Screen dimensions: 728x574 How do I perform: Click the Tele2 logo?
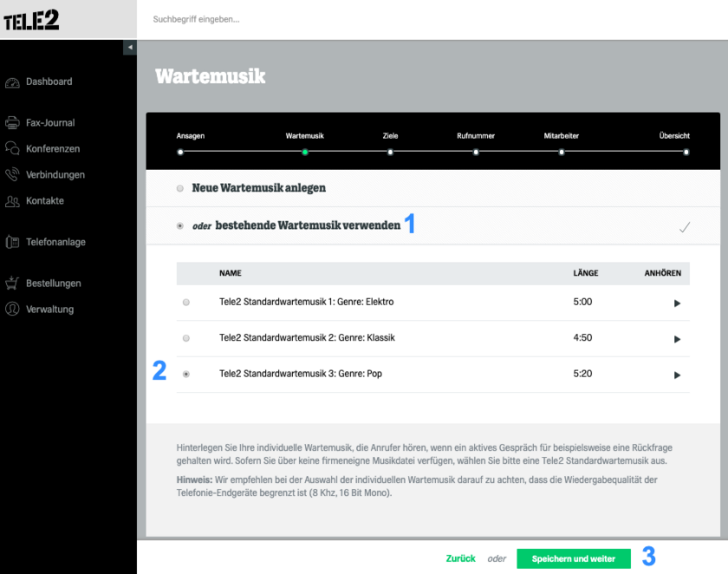31,20
